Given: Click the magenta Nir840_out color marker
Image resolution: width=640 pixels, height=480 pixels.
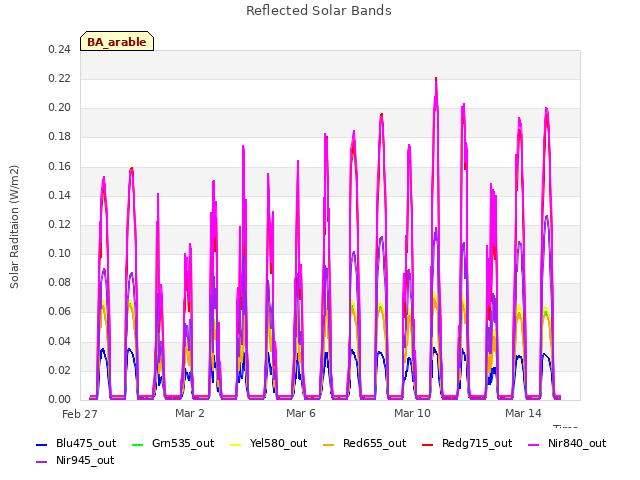Looking at the screenshot, I should click(534, 444).
